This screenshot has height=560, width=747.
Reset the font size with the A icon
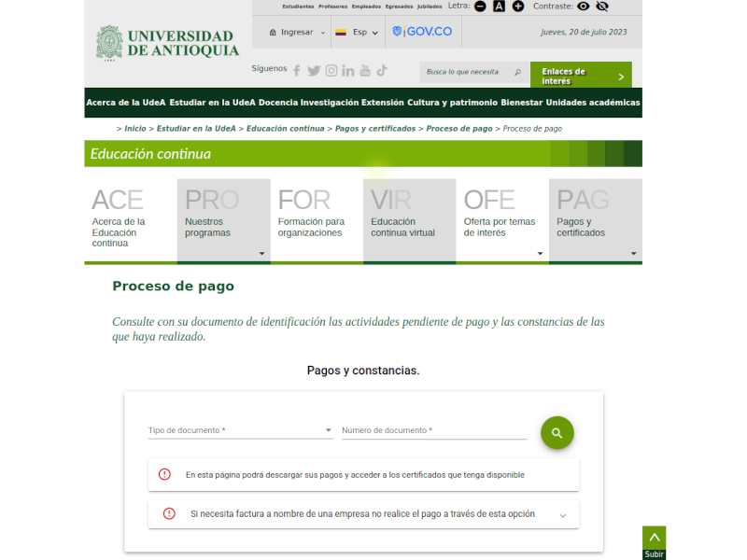tap(499, 7)
